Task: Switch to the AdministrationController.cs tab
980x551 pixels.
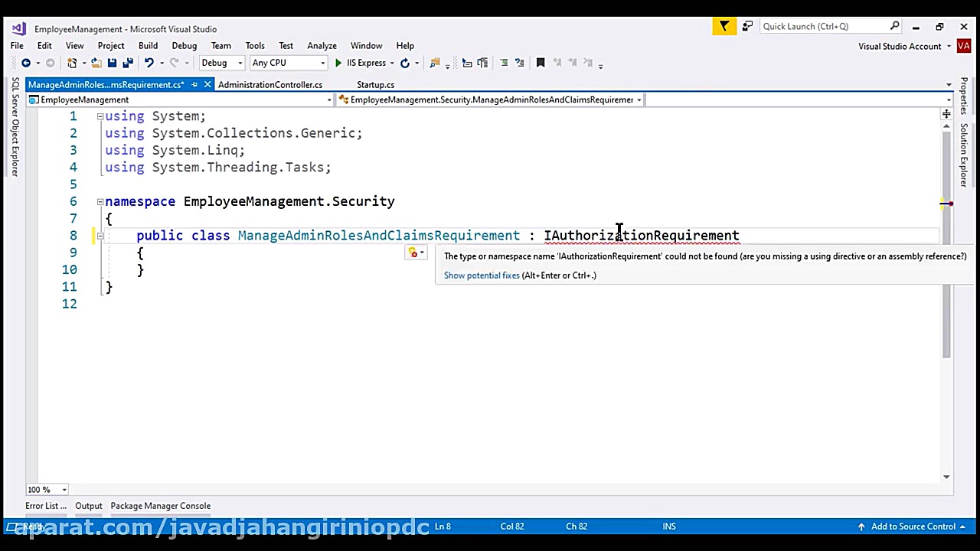Action: 270,84
